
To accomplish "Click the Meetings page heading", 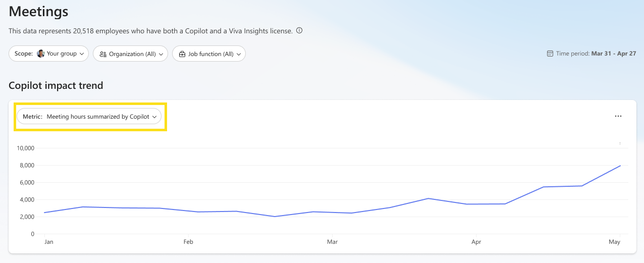I will click(x=38, y=11).
